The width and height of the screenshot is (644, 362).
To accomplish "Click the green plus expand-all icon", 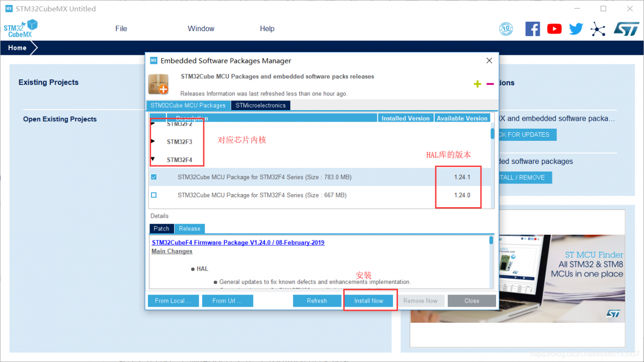I will (x=477, y=84).
